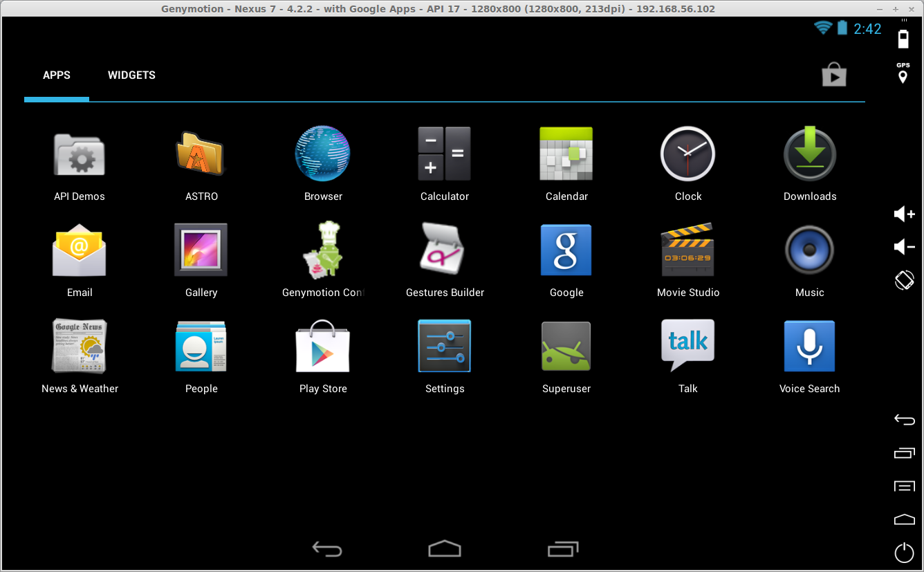The height and width of the screenshot is (572, 924).
Task: Open the Talk app
Action: tap(688, 346)
